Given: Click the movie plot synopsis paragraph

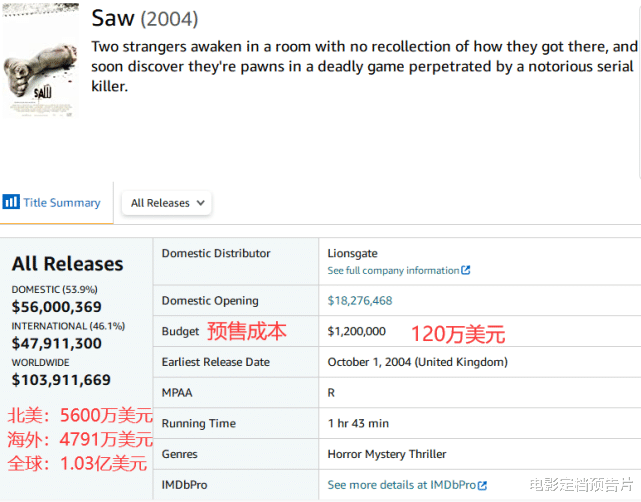Looking at the screenshot, I should click(365, 66).
